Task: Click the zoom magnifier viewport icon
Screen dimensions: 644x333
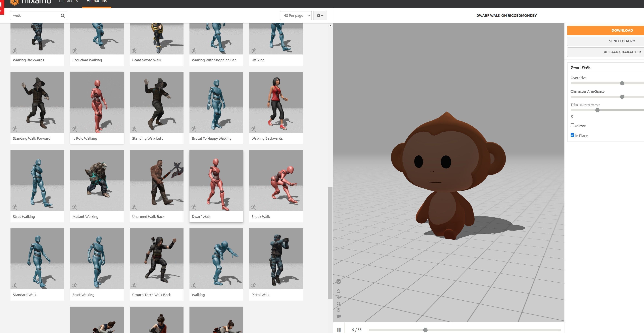Action: tap(338, 304)
